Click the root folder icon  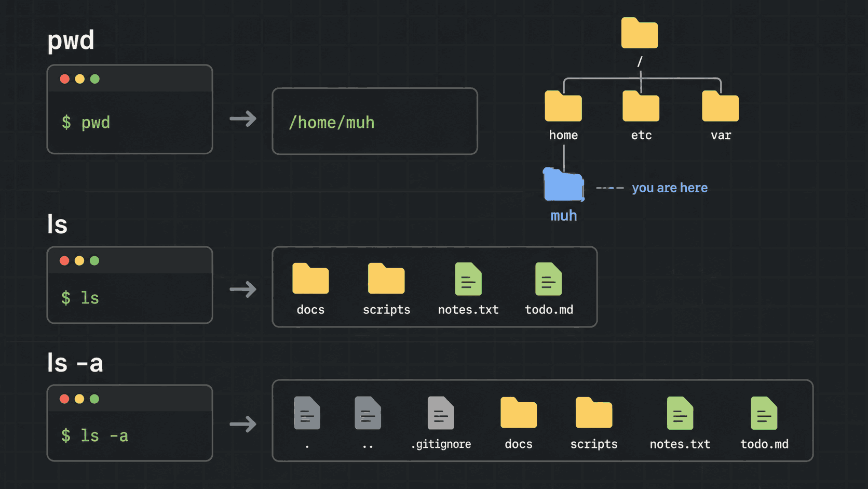(x=640, y=33)
